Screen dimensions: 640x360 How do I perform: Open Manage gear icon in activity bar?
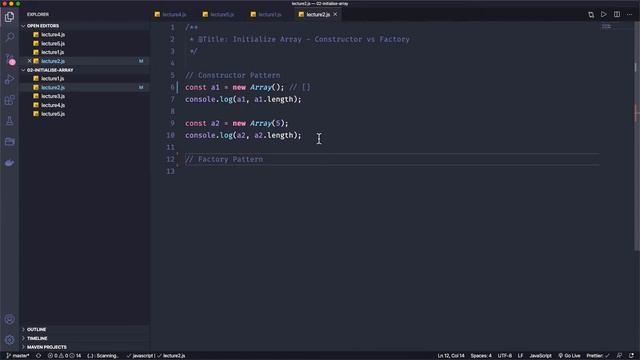(x=9, y=340)
